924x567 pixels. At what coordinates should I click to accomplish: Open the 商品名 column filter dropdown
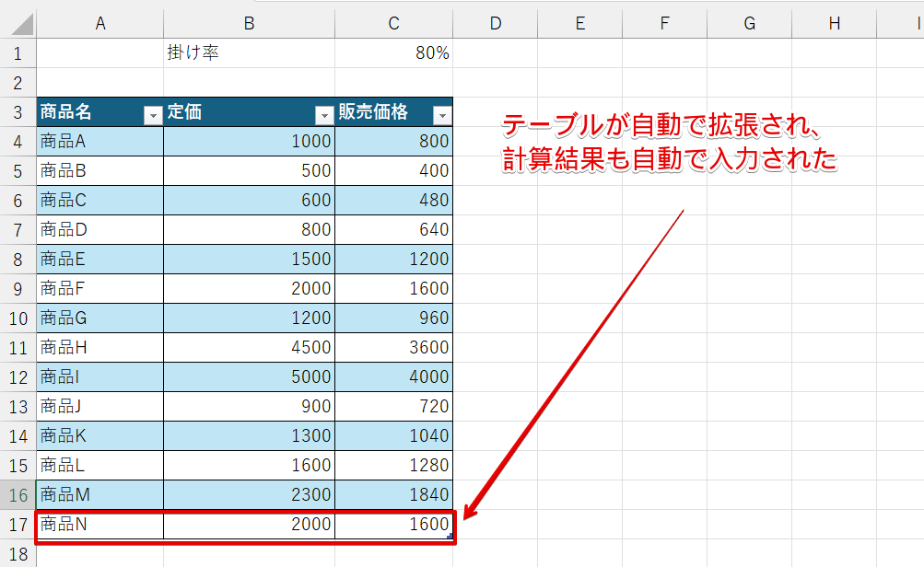[153, 115]
